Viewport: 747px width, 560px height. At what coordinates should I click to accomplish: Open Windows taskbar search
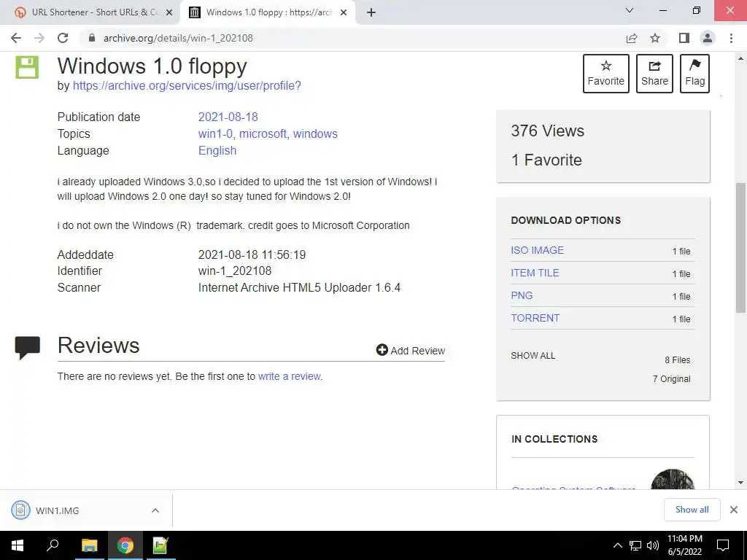53,545
